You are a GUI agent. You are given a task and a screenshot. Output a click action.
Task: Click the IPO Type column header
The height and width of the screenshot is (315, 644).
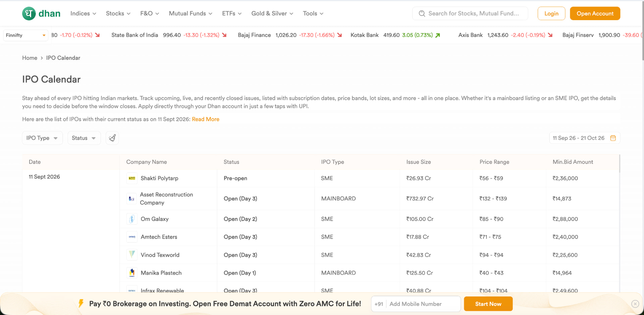tap(332, 162)
